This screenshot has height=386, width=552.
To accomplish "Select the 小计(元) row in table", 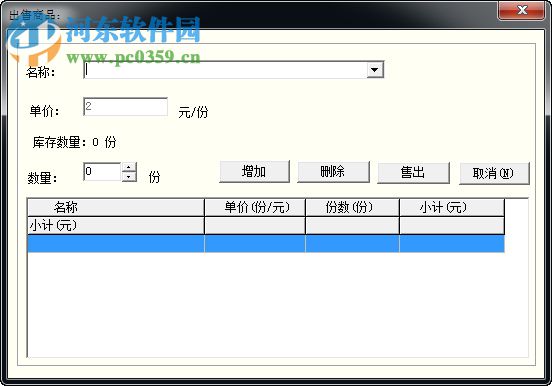I will [x=266, y=225].
